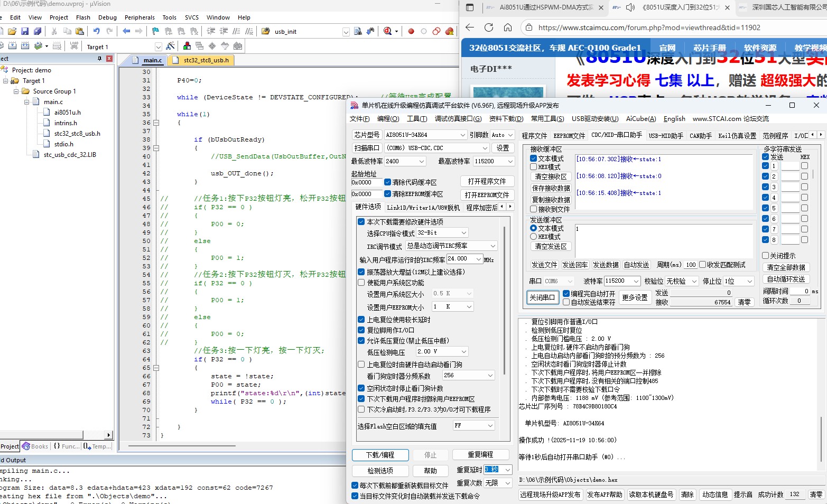Click the LOAD download-to-flash icon
This screenshot has height=504, width=827.
(74, 45)
